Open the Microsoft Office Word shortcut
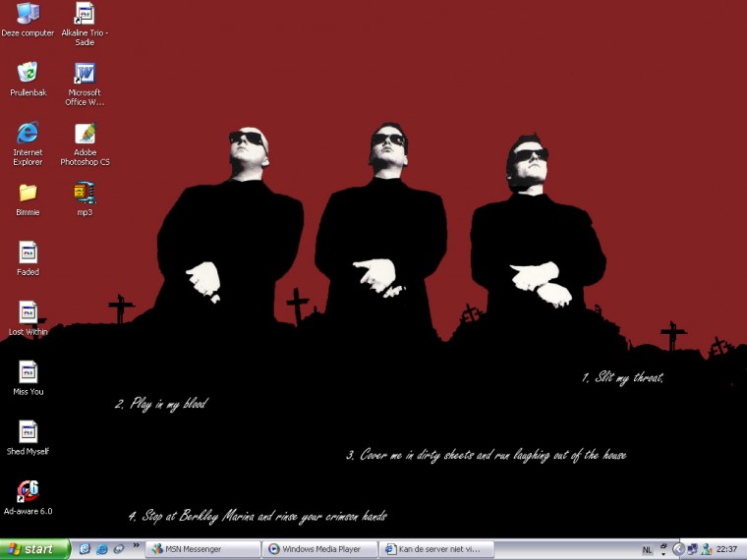Viewport: 747px width, 560px height. pyautogui.click(x=85, y=84)
